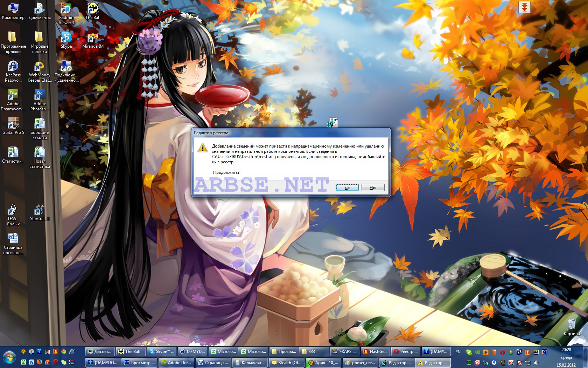This screenshot has width=588, height=368.
Task: Launch Opera from the quick launch bar
Action: click(56, 362)
